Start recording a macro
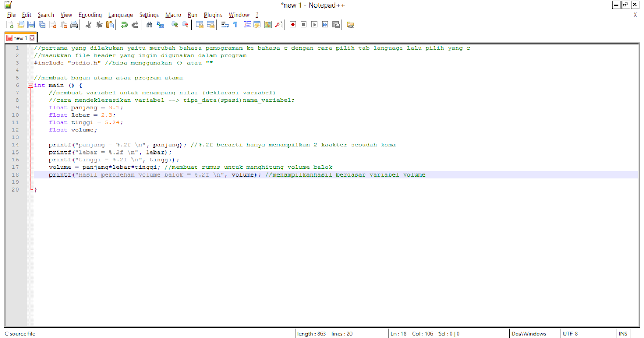The height and width of the screenshot is (338, 644). click(292, 24)
